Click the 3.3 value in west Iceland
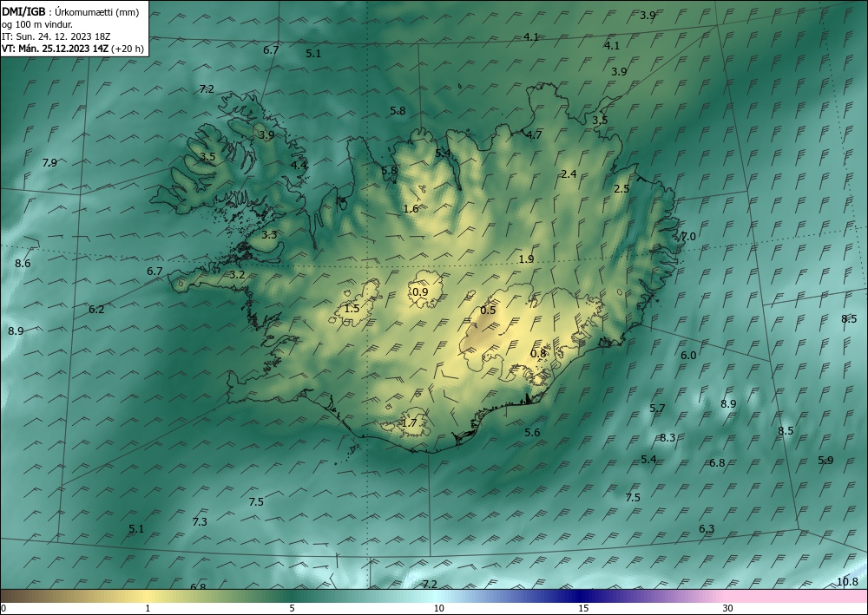Screen dimensions: 868x615 click(x=269, y=235)
